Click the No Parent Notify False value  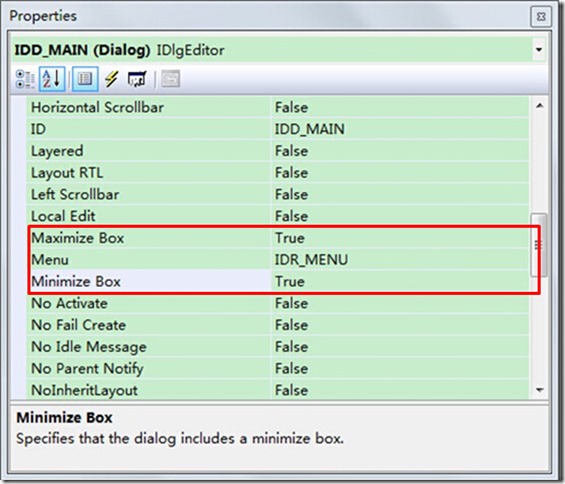coord(400,368)
